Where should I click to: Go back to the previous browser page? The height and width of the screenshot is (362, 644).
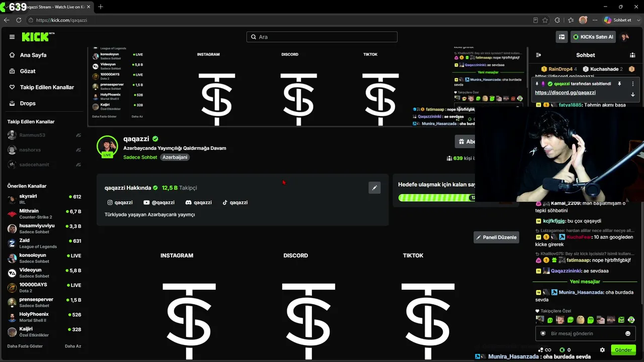7,20
